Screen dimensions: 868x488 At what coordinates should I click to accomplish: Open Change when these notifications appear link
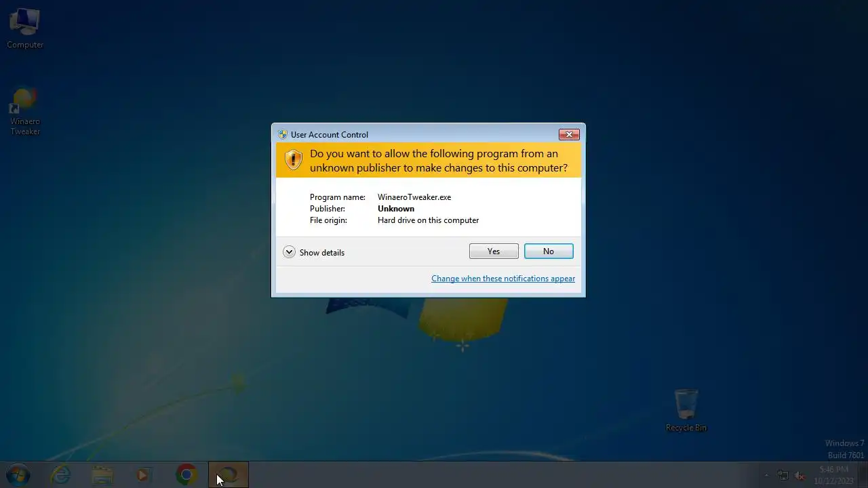coord(503,279)
